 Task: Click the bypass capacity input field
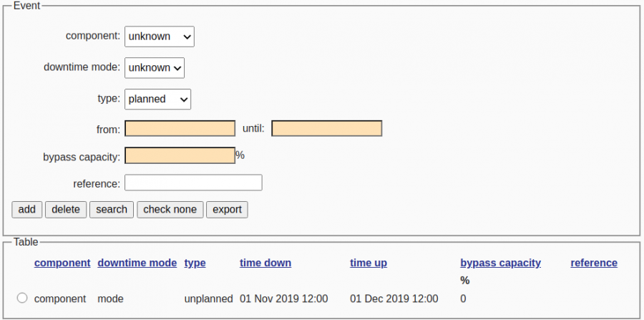(180, 155)
